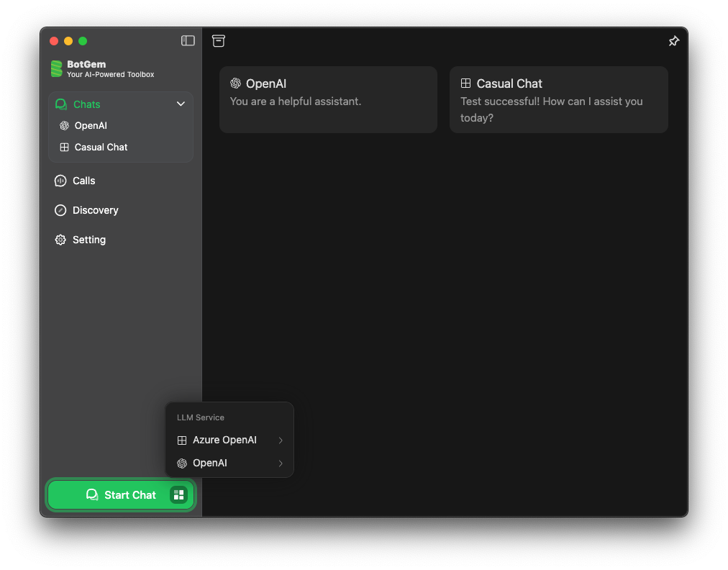Close window with red button
The image size is (728, 570).
point(54,41)
